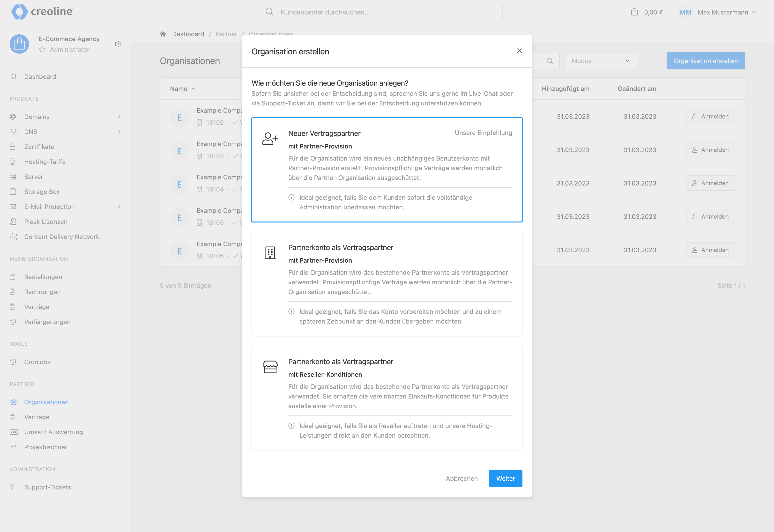Screen dimensions: 774x532
Task: Click 'Seite 1 / 1' pagination text
Action: coord(731,285)
